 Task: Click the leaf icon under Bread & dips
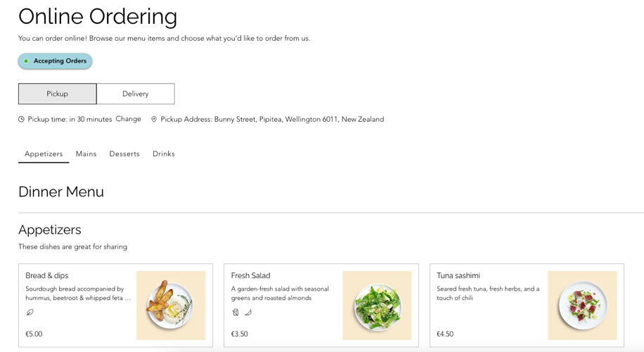[x=30, y=313]
